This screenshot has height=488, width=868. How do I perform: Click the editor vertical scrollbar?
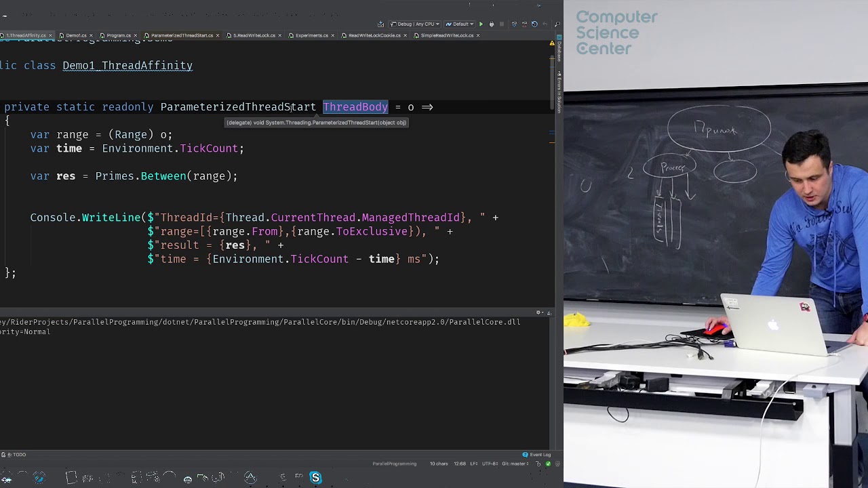coord(552,81)
